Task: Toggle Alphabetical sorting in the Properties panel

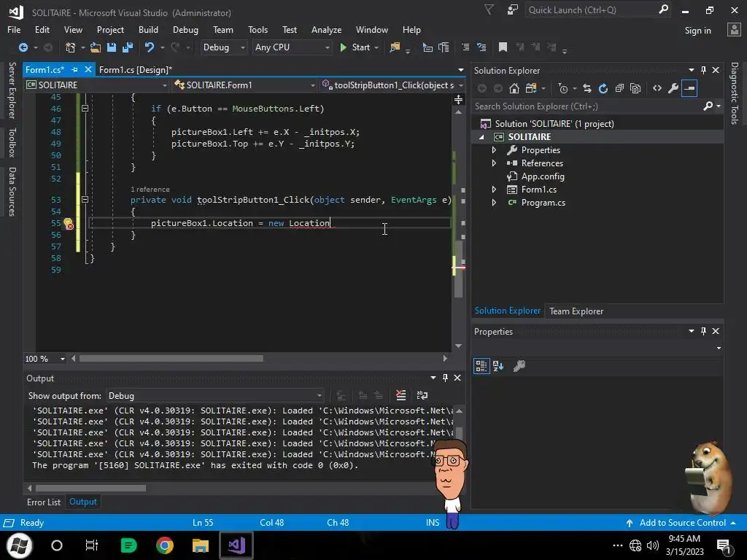Action: (498, 366)
